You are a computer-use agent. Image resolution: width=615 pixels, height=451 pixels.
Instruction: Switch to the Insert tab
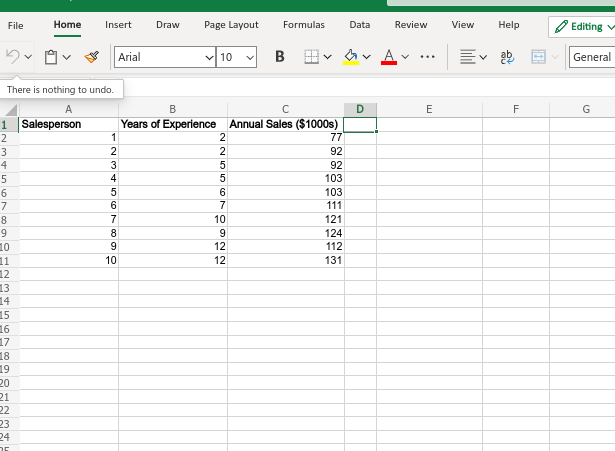[x=118, y=25]
